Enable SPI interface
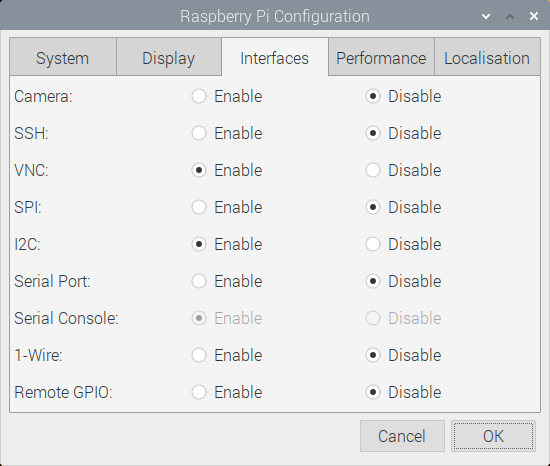550x466 pixels. tap(199, 207)
